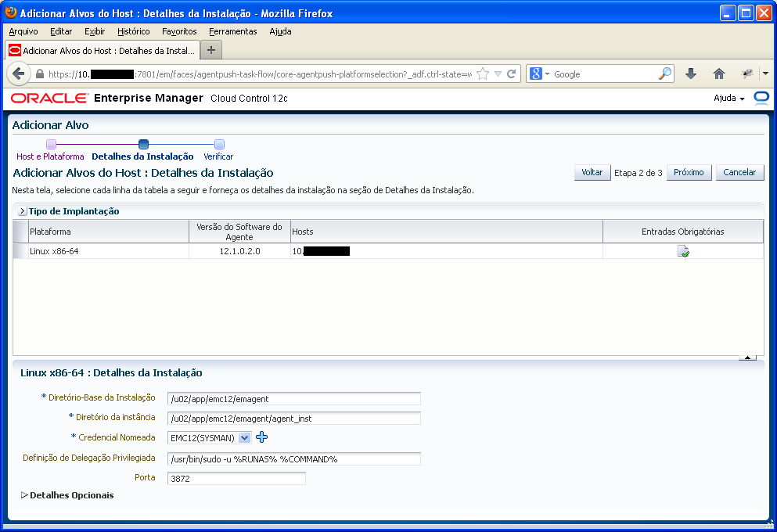Click the Oracle O icon beside Ajuda
This screenshot has width=777, height=532.
coord(761,98)
